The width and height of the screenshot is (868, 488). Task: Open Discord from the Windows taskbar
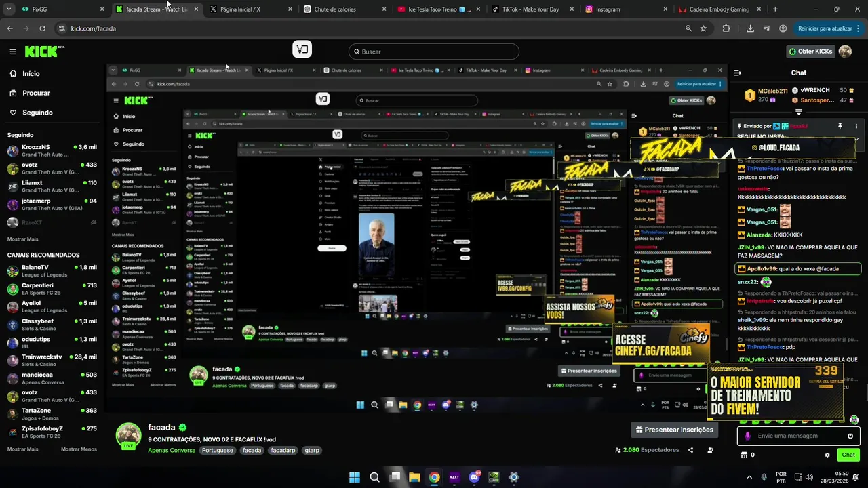pyautogui.click(x=474, y=477)
